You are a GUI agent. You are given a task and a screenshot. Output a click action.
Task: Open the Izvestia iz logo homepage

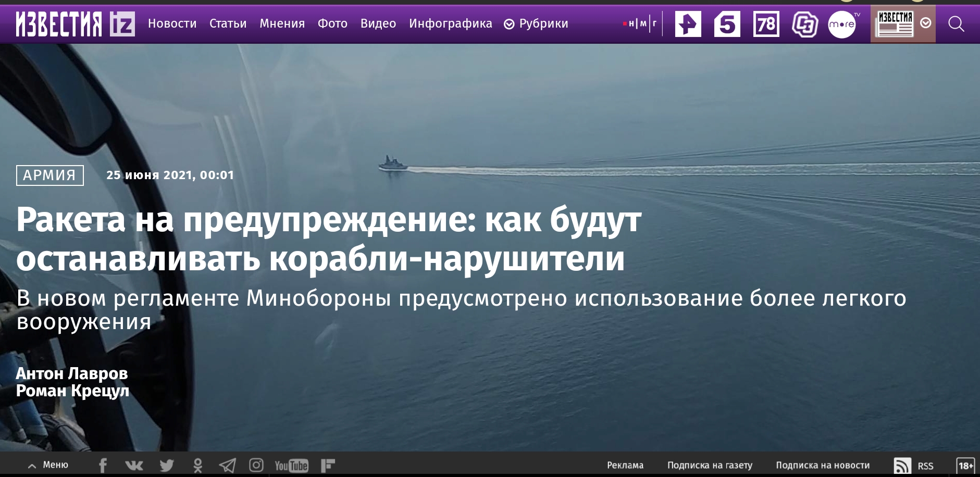click(76, 24)
